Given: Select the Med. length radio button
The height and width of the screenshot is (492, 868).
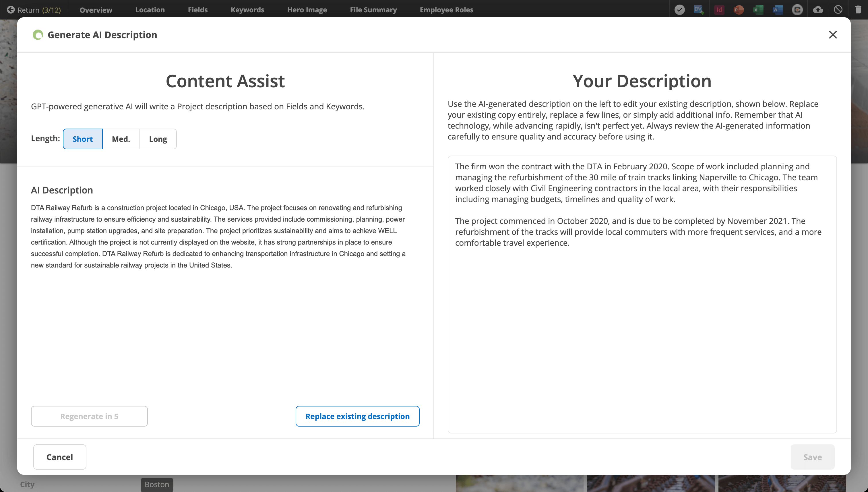Looking at the screenshot, I should [121, 138].
